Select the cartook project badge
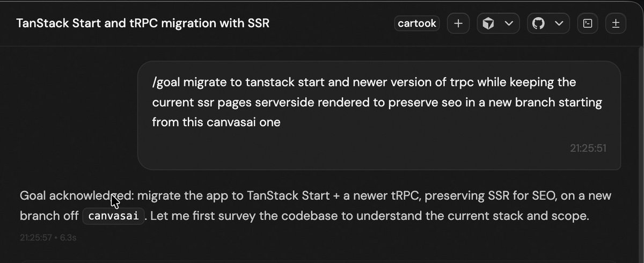644x263 pixels. click(417, 24)
